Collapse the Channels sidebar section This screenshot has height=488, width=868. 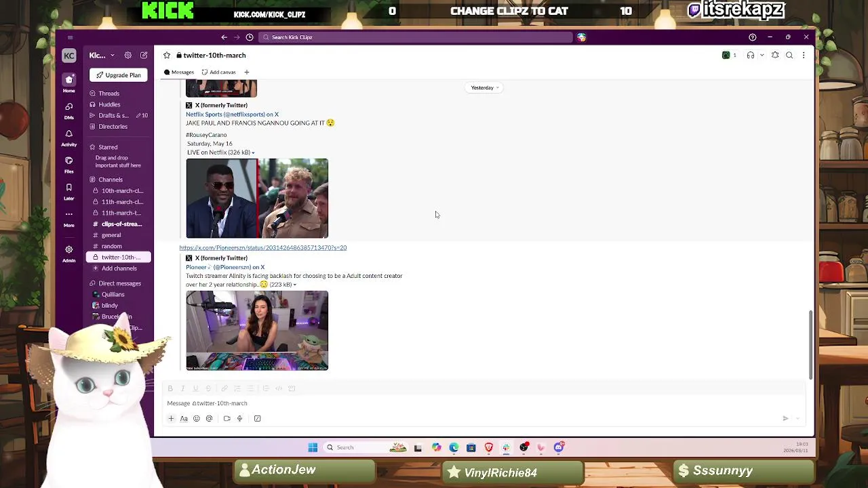click(x=92, y=180)
